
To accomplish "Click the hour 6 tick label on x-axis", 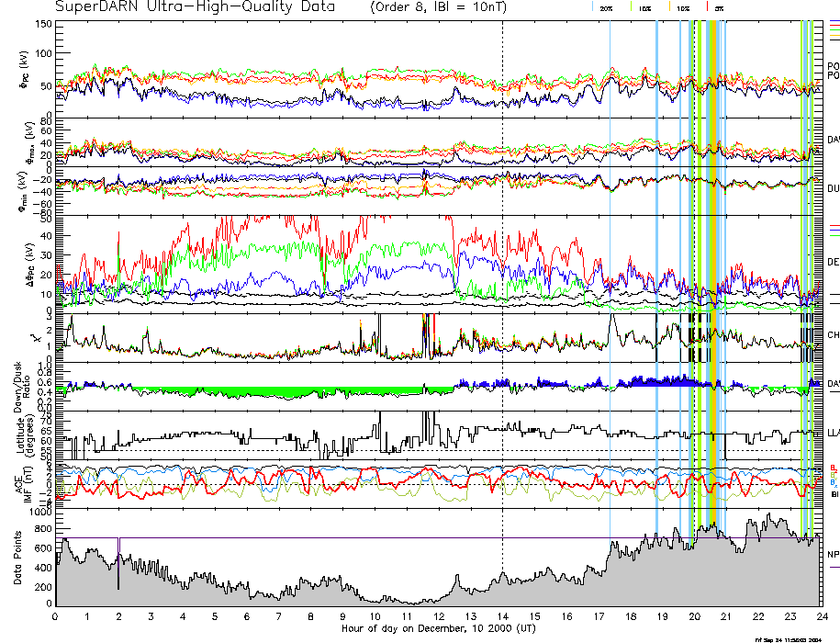I will point(247,615).
